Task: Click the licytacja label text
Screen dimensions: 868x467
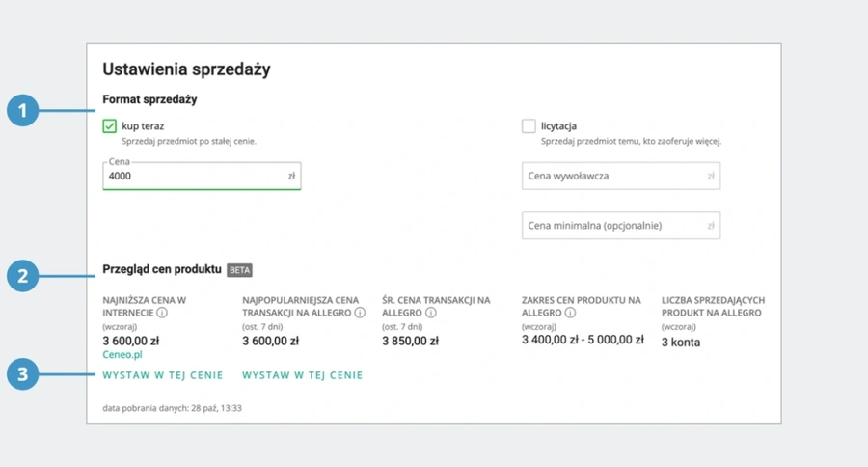Action: [x=558, y=126]
